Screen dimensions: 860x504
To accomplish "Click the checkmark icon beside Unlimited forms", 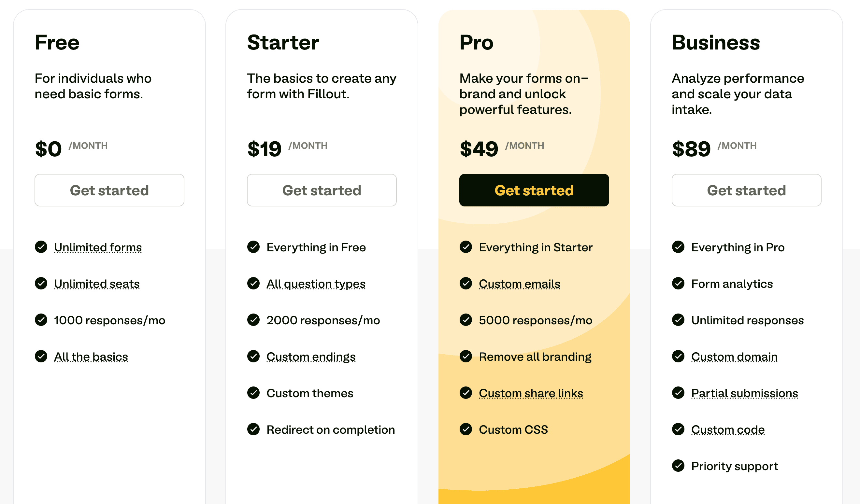I will pos(41,247).
